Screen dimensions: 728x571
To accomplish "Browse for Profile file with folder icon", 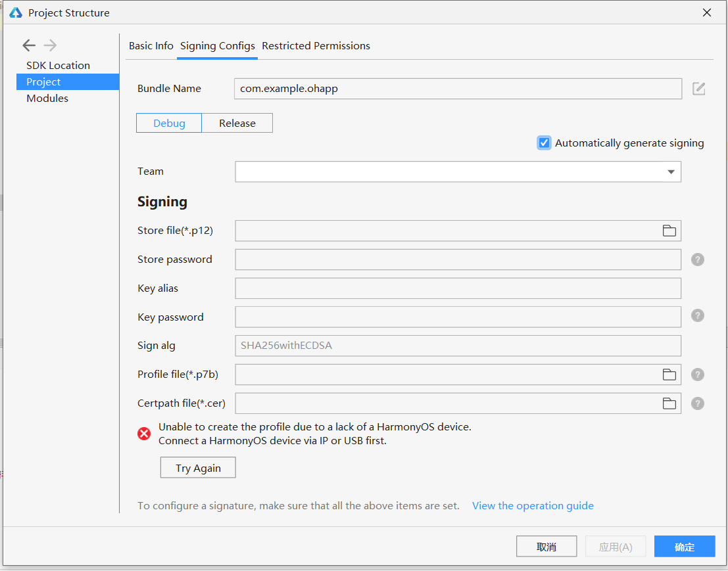I will coord(669,375).
